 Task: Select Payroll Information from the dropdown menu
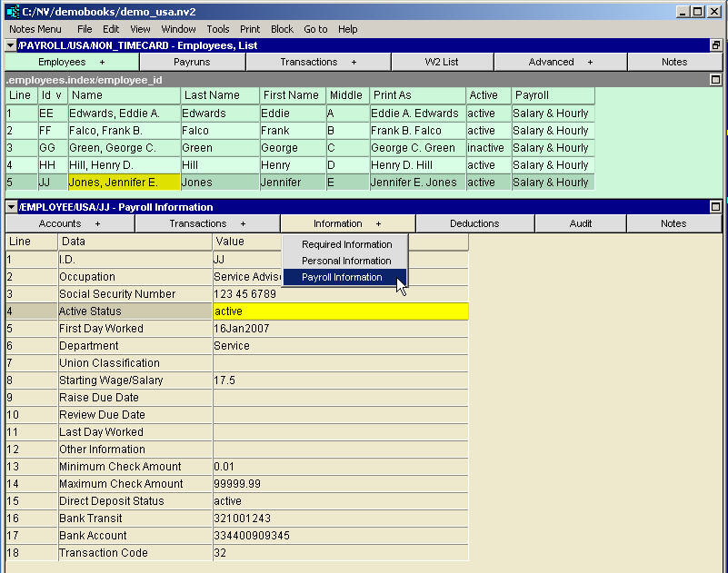[342, 277]
